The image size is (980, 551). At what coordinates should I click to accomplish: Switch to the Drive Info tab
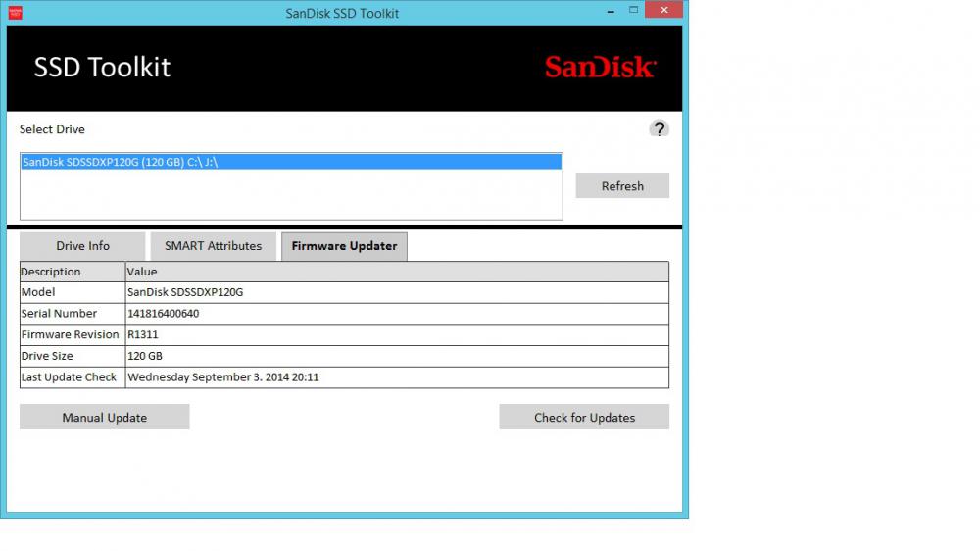pos(82,246)
